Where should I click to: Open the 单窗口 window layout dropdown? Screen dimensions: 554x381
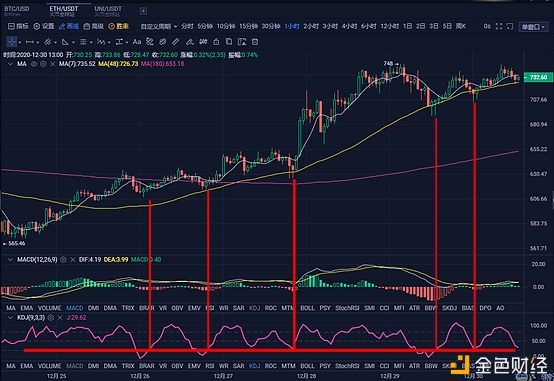click(x=533, y=27)
